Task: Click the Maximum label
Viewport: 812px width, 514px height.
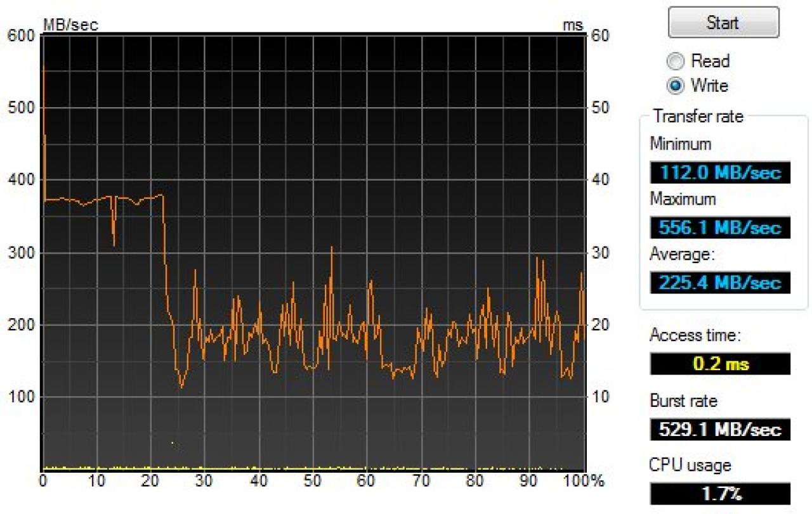Action: pyautogui.click(x=683, y=199)
